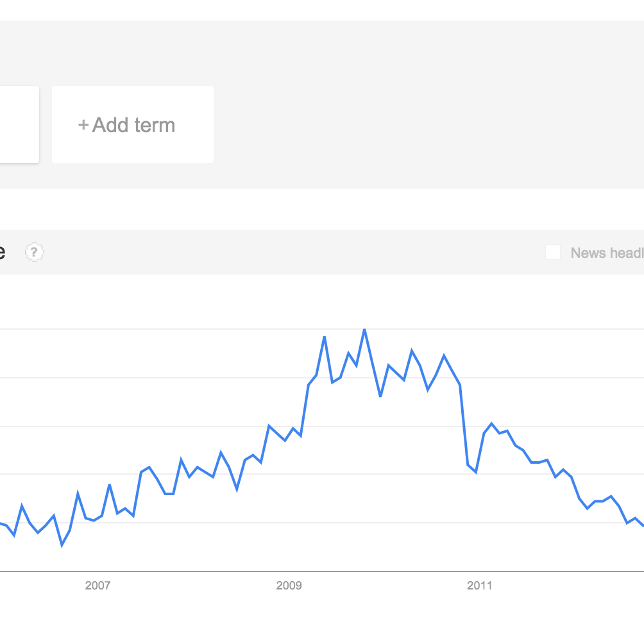Viewport: 644px width, 644px height.
Task: Enable the News headlines checkbox
Action: [x=553, y=252]
